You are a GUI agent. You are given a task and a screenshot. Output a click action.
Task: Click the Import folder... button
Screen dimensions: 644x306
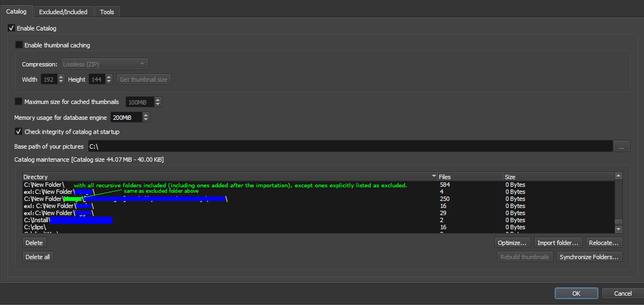(x=558, y=243)
